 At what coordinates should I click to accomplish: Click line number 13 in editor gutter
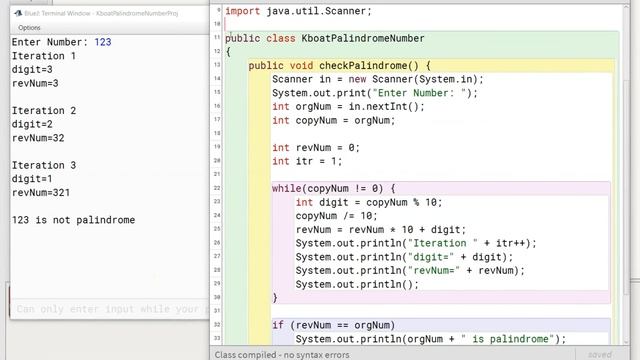point(217,65)
